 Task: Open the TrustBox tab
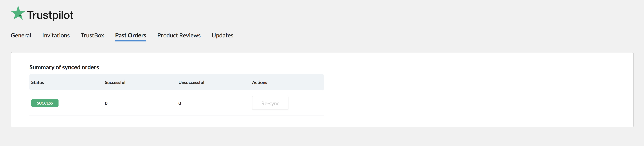92,35
